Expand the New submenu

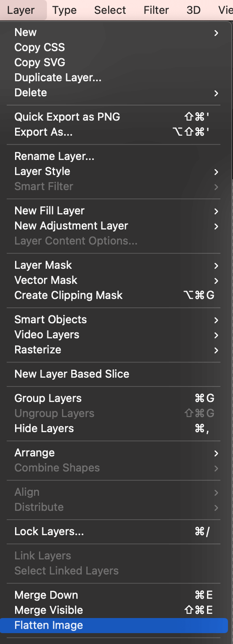[26, 32]
